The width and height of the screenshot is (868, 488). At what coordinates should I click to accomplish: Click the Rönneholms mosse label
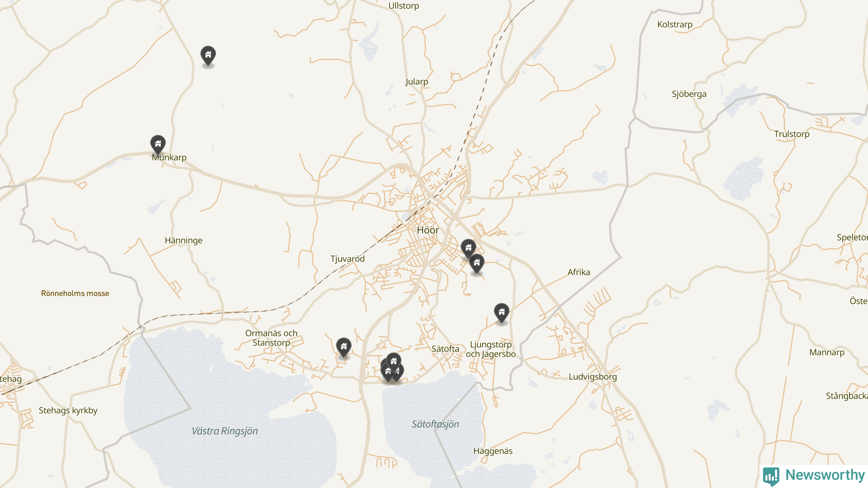75,293
